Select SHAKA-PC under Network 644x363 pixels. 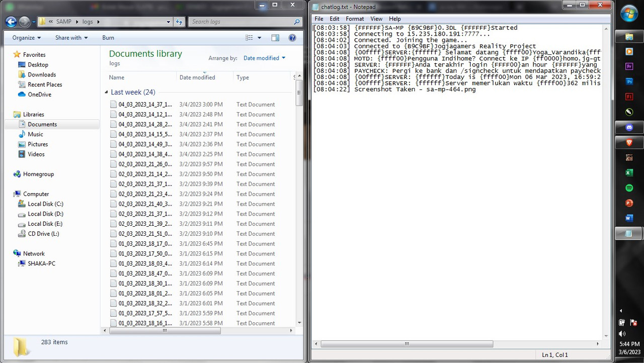(41, 264)
